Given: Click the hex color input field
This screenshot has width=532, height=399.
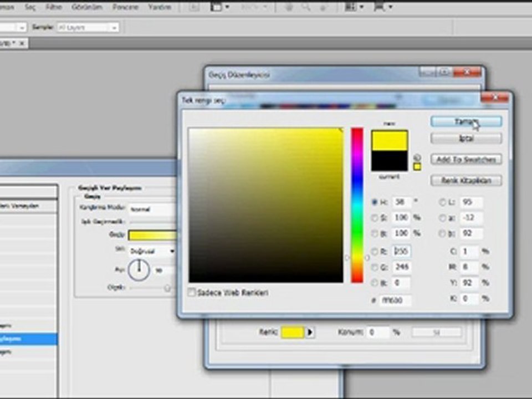Looking at the screenshot, I should tap(395, 300).
